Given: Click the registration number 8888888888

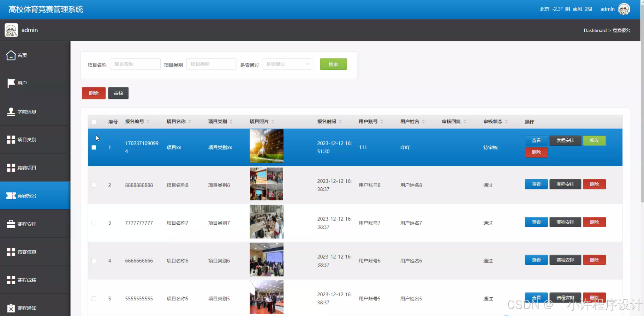Looking at the screenshot, I should point(139,185).
